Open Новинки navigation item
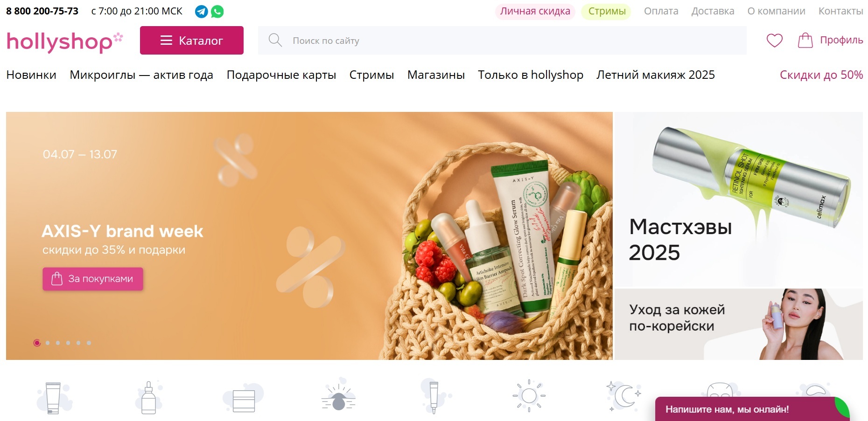The height and width of the screenshot is (421, 868). [31, 75]
